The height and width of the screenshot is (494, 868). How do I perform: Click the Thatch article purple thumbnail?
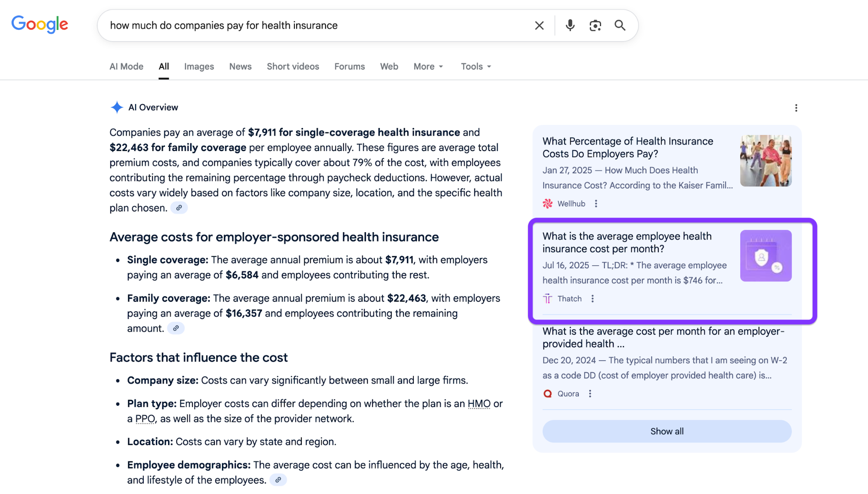coord(766,256)
